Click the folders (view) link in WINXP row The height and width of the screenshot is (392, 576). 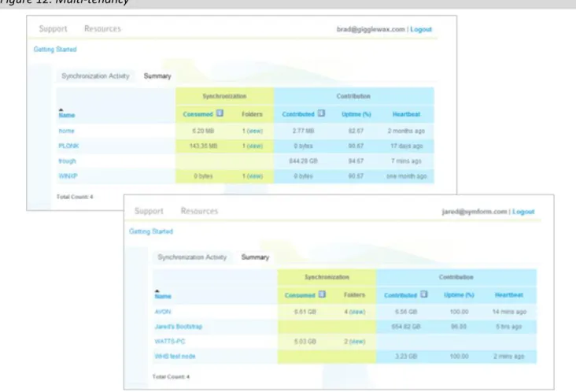[x=255, y=176]
